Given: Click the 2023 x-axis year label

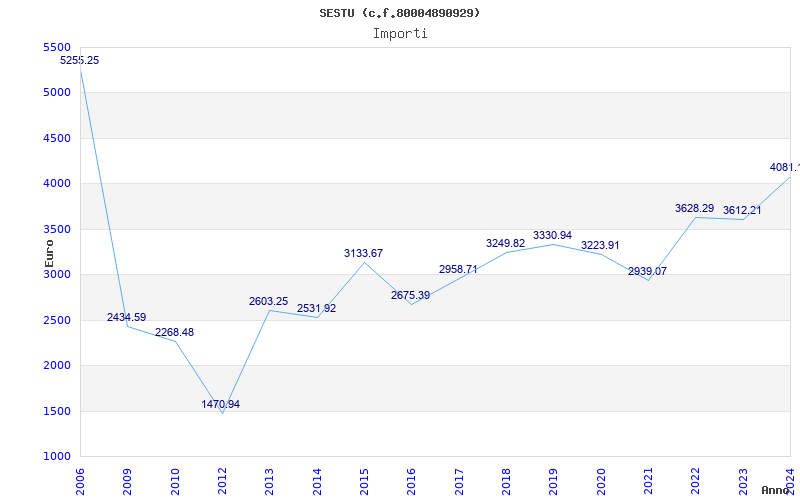Looking at the screenshot, I should point(743,482).
